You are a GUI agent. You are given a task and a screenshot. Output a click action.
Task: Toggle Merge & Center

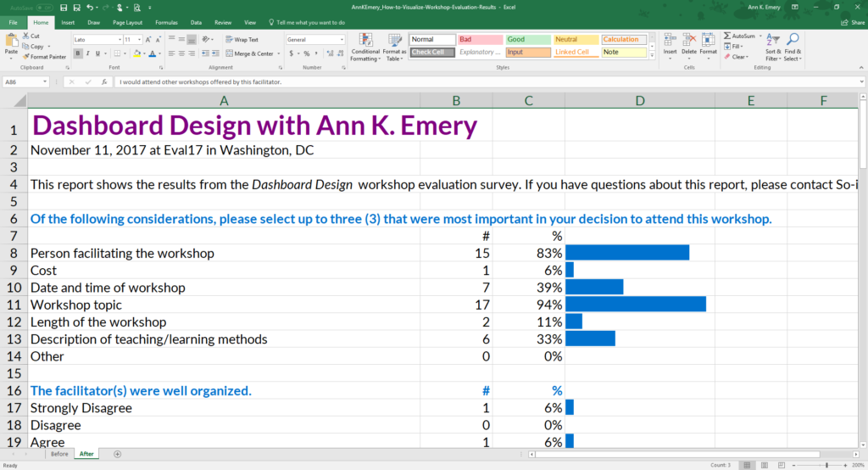click(x=250, y=53)
